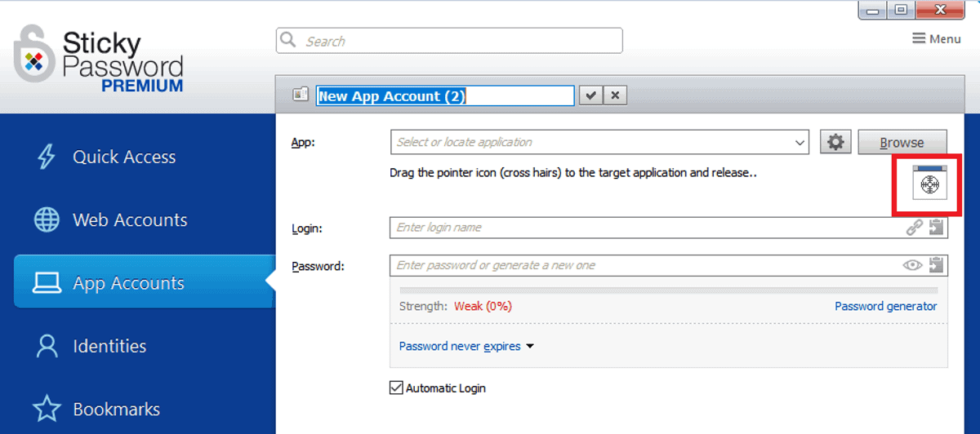Screen dimensions: 980x434
Task: Maximize the Sticky Password window
Action: pos(900,10)
